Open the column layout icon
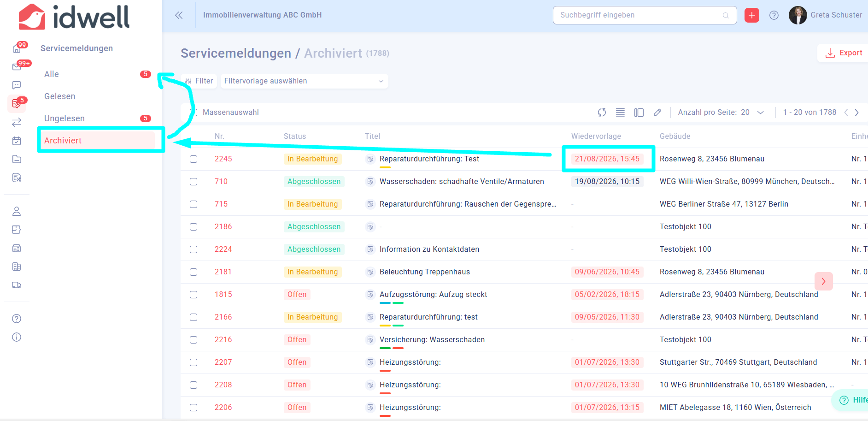 (x=639, y=113)
